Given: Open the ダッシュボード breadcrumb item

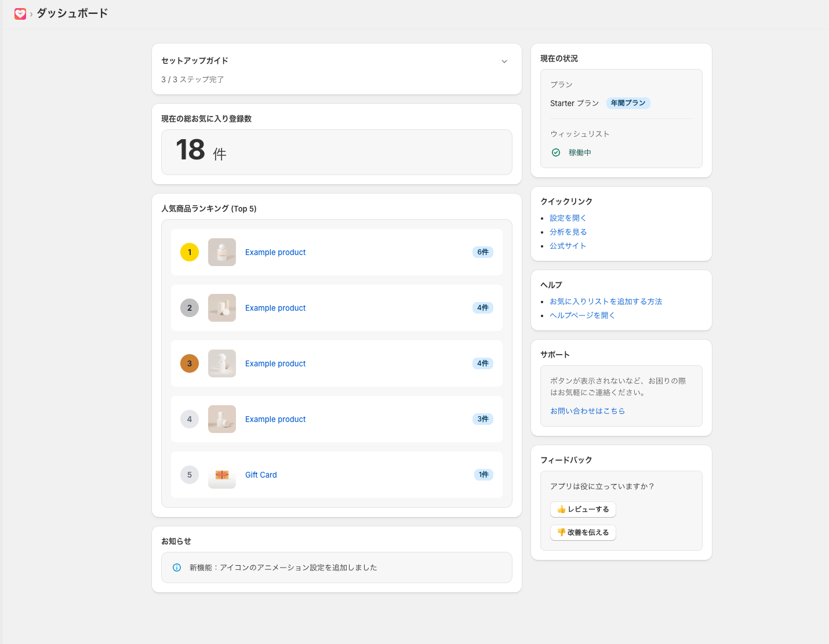Looking at the screenshot, I should [71, 13].
